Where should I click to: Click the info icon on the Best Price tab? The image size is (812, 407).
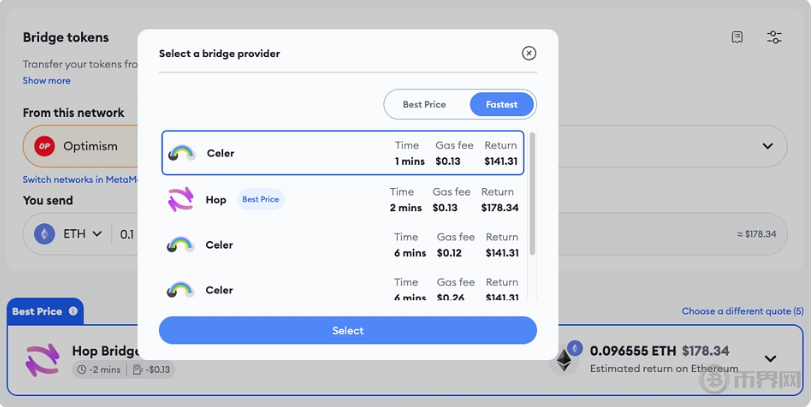pos(73,311)
